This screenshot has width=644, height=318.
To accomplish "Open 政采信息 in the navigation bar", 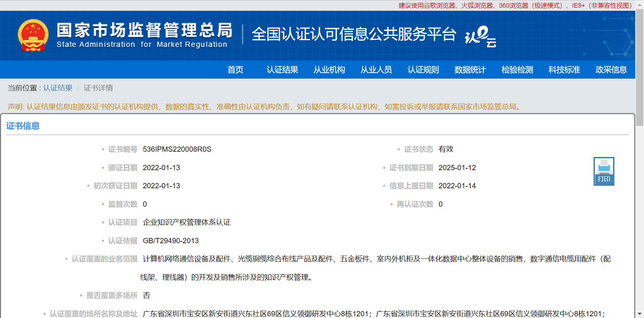I will [611, 70].
